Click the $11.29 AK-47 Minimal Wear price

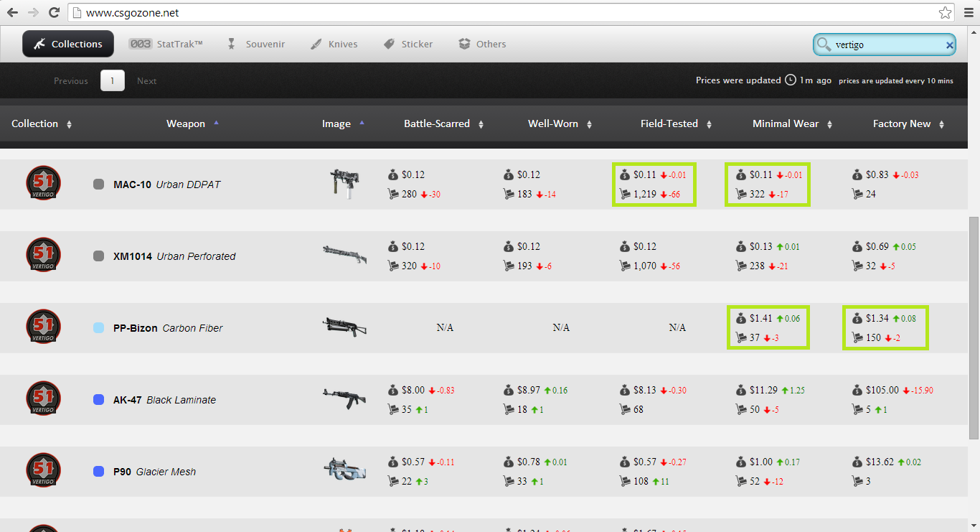763,390
